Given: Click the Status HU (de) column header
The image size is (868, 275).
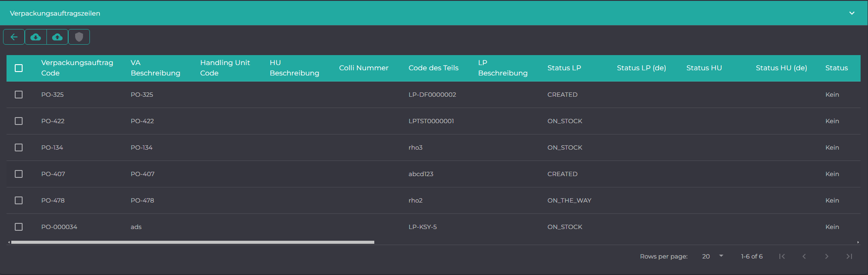Looking at the screenshot, I should pos(781,68).
